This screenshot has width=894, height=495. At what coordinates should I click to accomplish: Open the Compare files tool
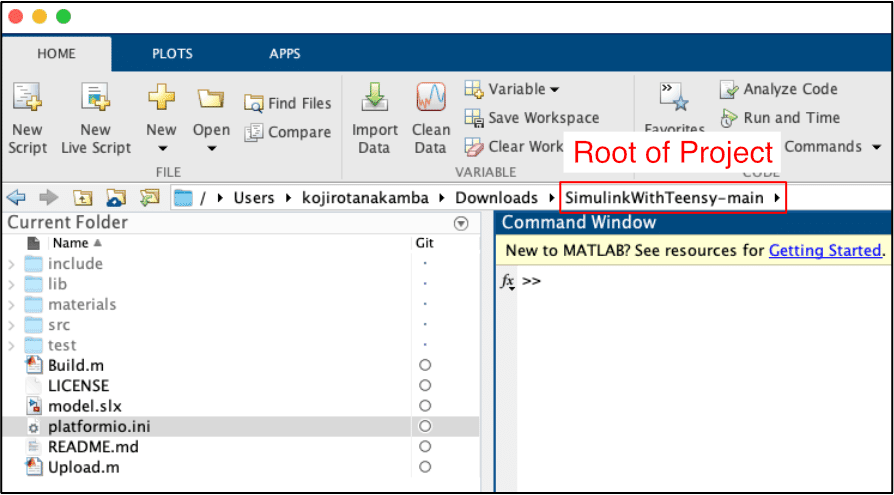(288, 132)
